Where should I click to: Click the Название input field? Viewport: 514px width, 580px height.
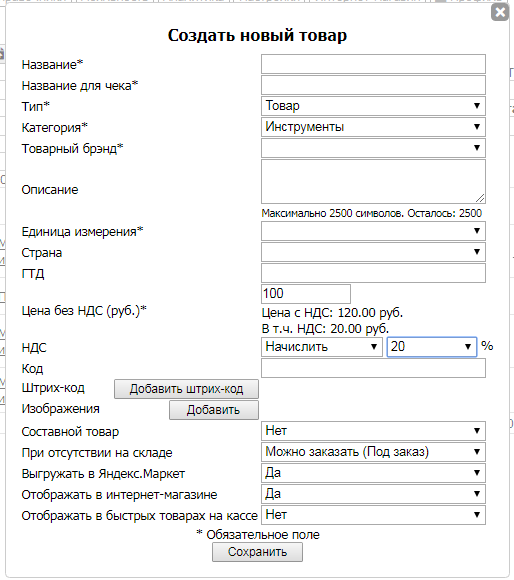pos(373,64)
